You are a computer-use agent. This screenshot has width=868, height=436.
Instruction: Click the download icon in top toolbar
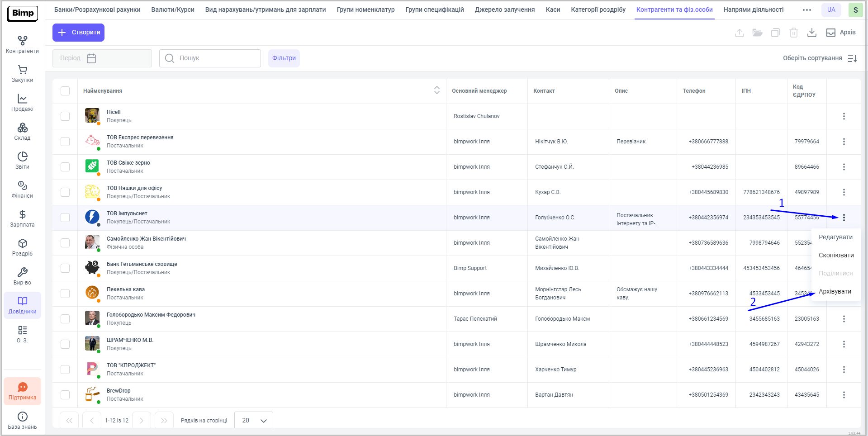click(811, 33)
